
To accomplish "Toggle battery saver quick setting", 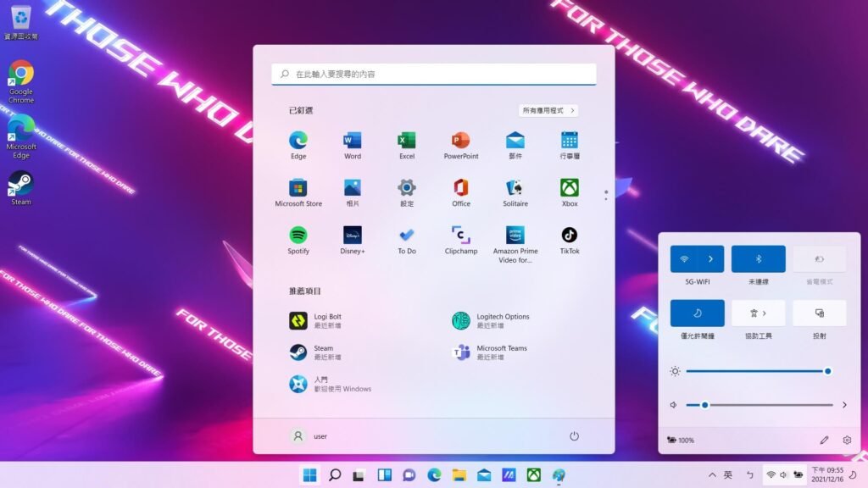I will pos(820,259).
